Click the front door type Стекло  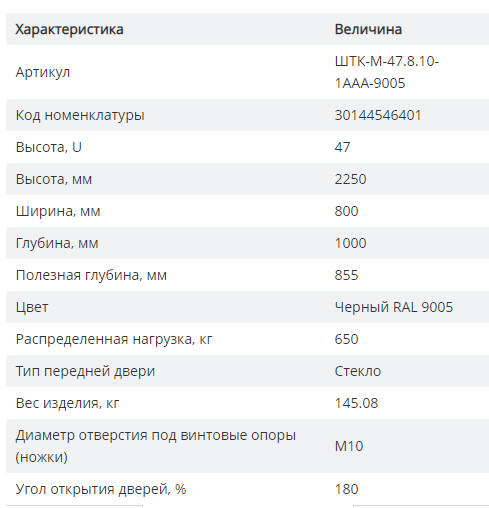pos(358,371)
